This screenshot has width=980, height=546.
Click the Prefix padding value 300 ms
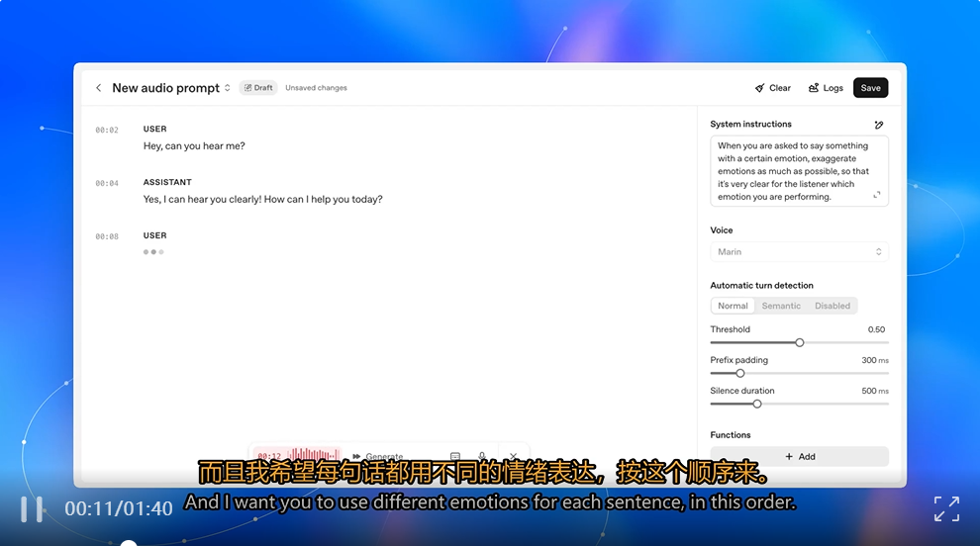point(874,360)
